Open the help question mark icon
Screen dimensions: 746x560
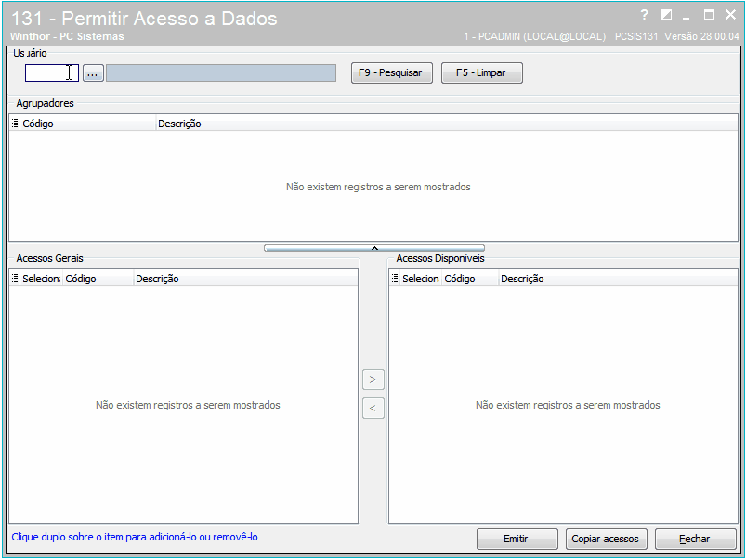[644, 15]
